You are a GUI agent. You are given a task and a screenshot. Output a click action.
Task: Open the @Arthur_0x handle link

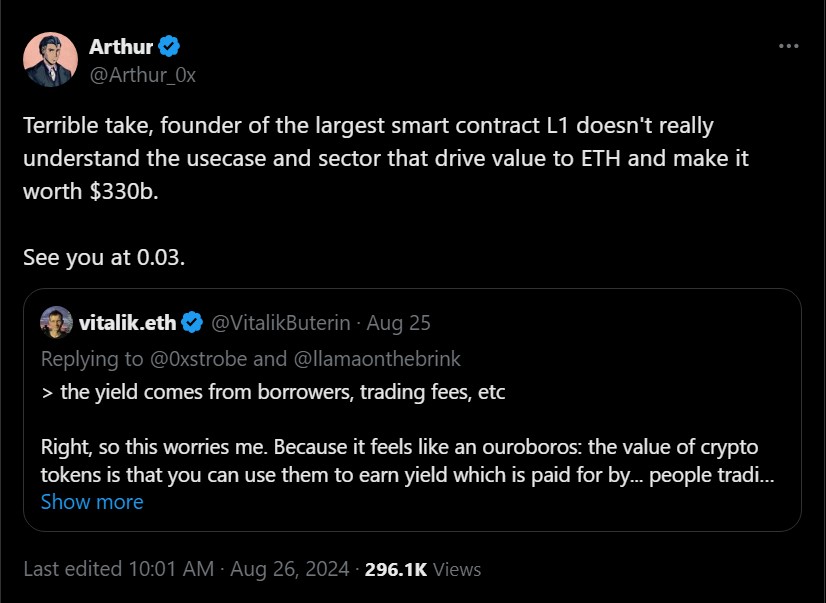[x=143, y=75]
